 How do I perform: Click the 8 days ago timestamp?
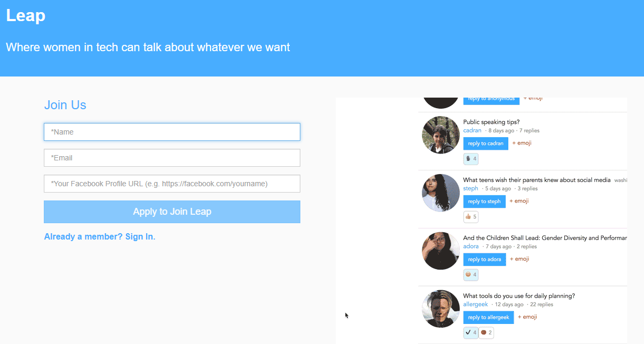(501, 130)
